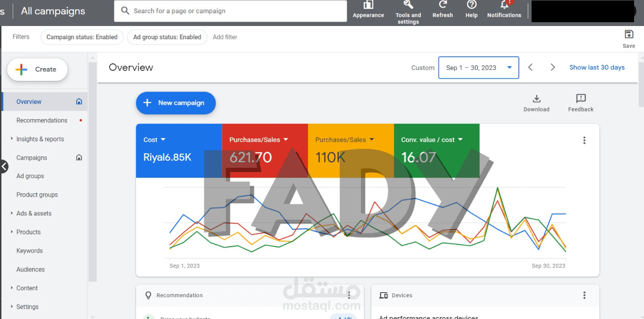644x319 pixels.
Task: Click the yellow 110K scorecard value
Action: click(x=330, y=157)
